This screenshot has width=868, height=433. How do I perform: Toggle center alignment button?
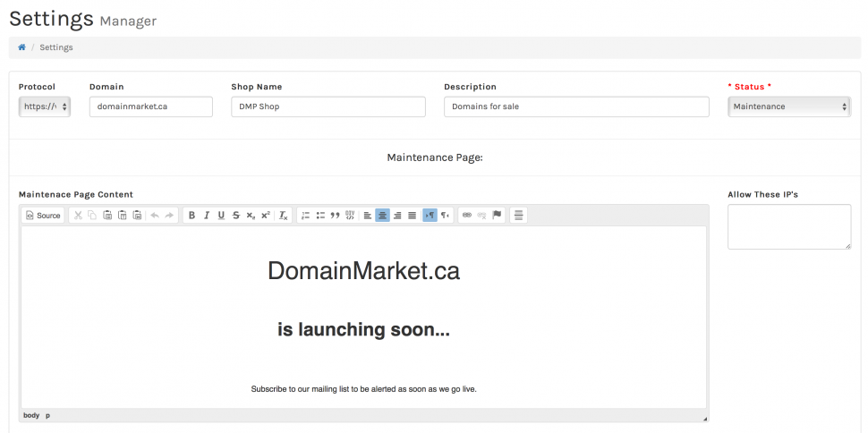[382, 216]
